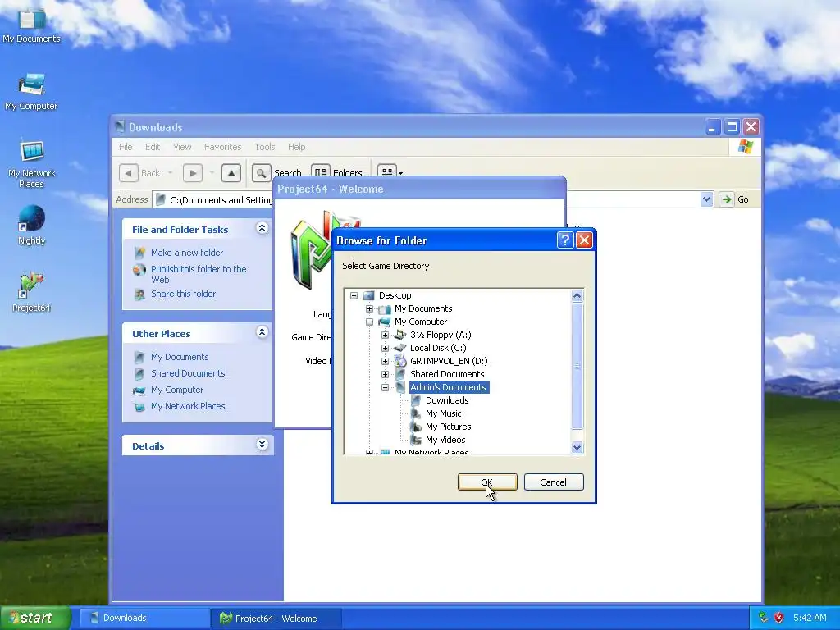Click Forward arrow in Downloads window
Screen dimensions: 840x630
tap(193, 173)
